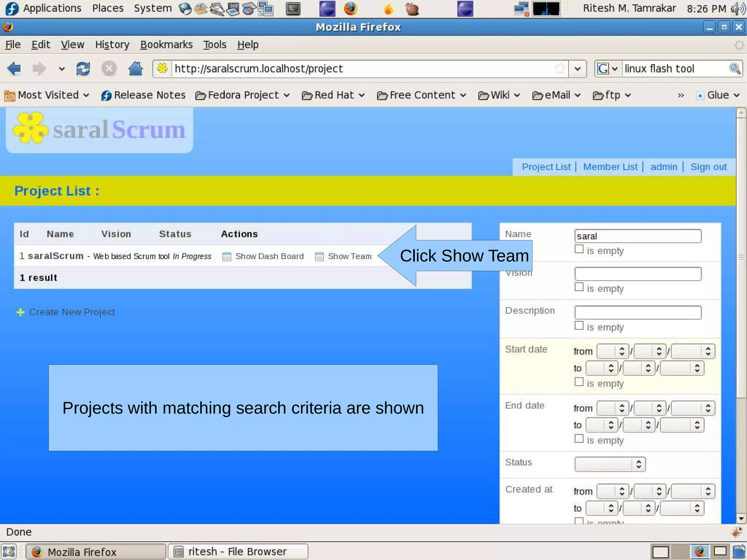Open the History menu

tap(112, 45)
